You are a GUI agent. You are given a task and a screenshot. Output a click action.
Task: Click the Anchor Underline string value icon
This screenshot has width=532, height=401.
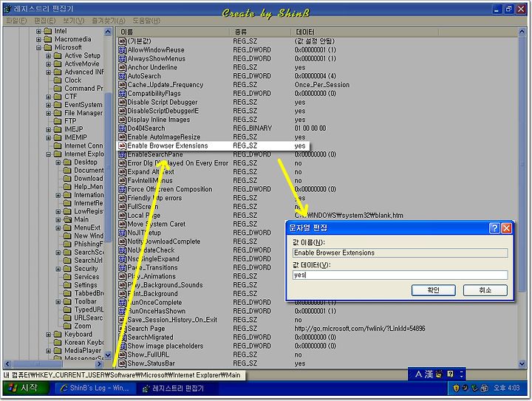click(122, 67)
